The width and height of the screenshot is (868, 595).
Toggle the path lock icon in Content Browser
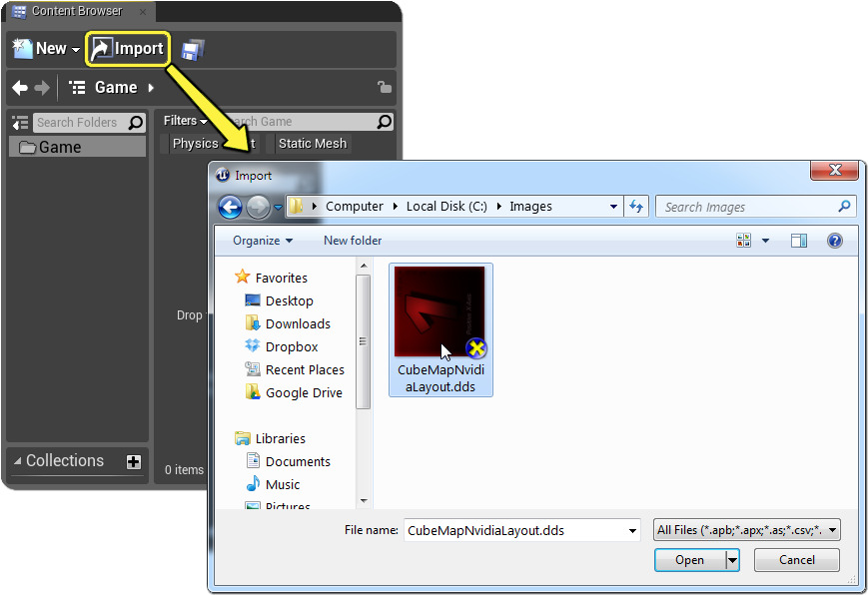(x=385, y=87)
